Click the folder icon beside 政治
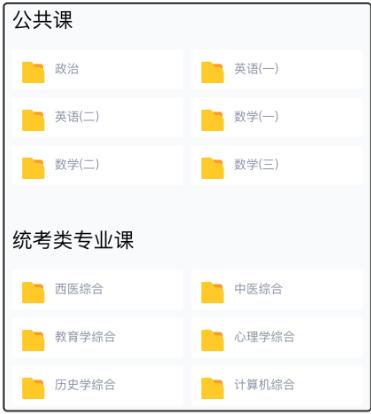Image resolution: width=371 pixels, height=414 pixels. point(33,72)
